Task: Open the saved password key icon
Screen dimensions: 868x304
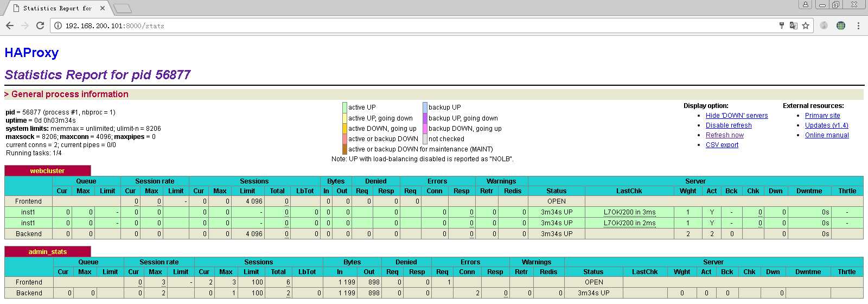Action: pos(782,26)
